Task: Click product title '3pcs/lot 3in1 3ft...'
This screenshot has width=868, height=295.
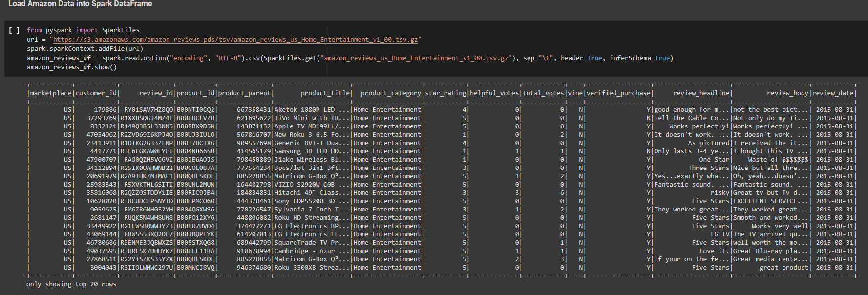Action: tap(312, 168)
